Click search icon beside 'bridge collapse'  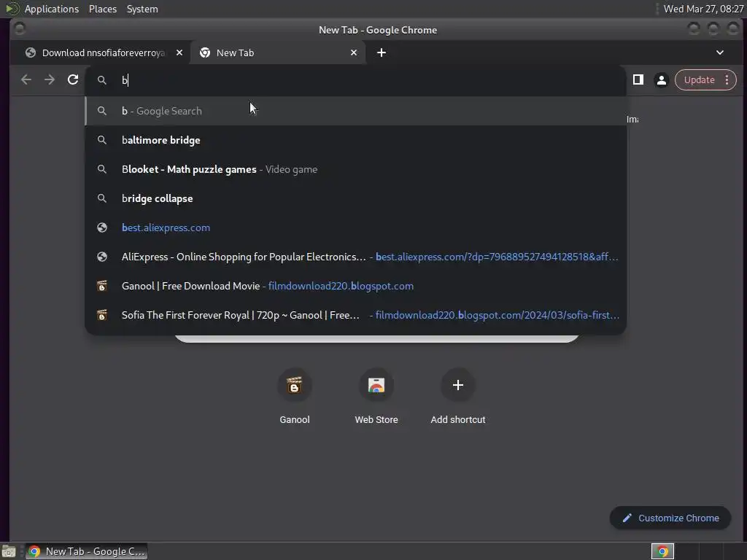[x=102, y=198]
